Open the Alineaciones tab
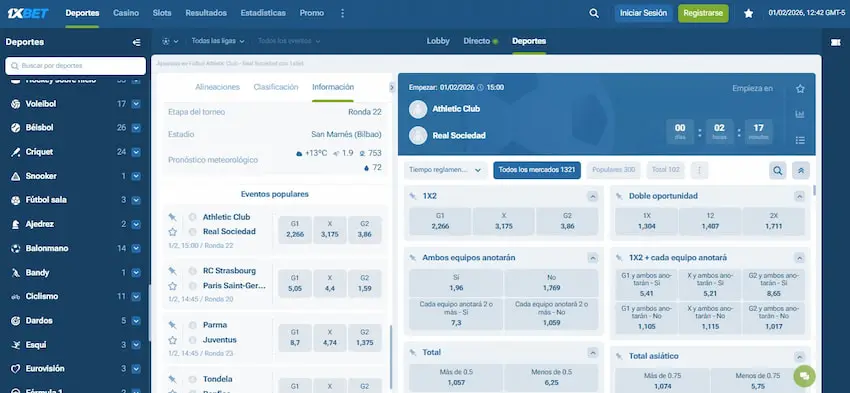 (217, 87)
